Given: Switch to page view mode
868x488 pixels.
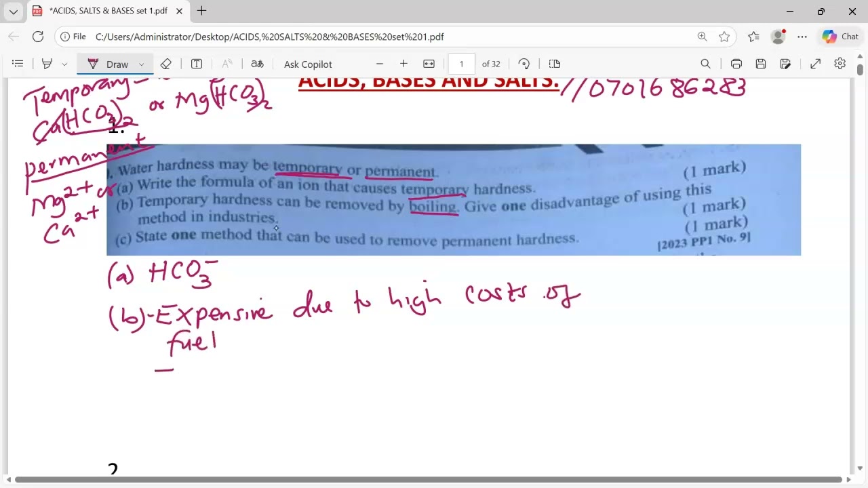Looking at the screenshot, I should [x=555, y=64].
